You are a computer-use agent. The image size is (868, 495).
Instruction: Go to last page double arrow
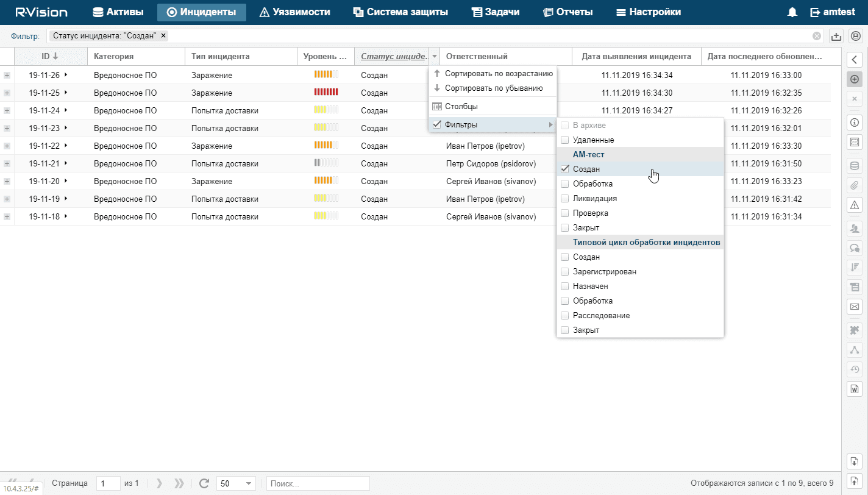pos(179,483)
